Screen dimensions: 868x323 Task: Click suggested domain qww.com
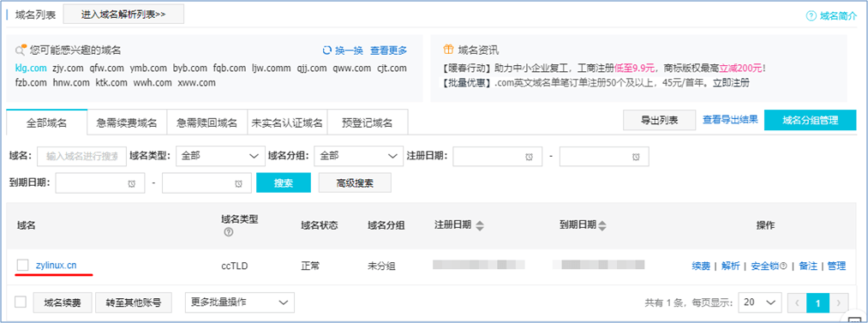click(x=352, y=69)
